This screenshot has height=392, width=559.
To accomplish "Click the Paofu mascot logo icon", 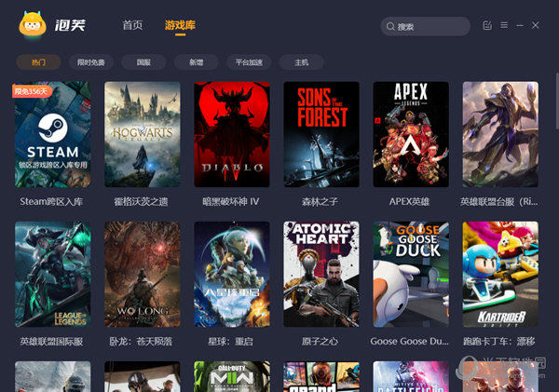I will [x=33, y=24].
